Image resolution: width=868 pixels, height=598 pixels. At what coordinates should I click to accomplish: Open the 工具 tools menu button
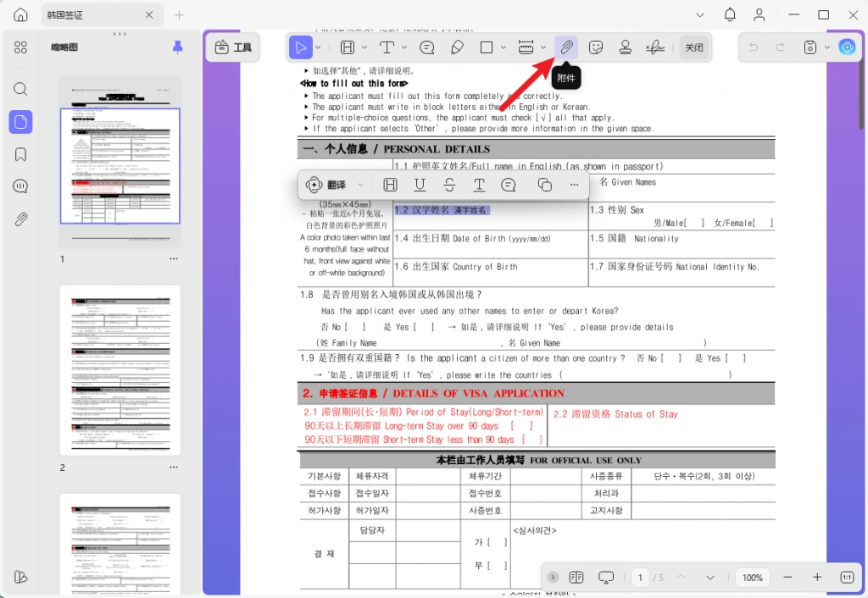pyautogui.click(x=233, y=47)
